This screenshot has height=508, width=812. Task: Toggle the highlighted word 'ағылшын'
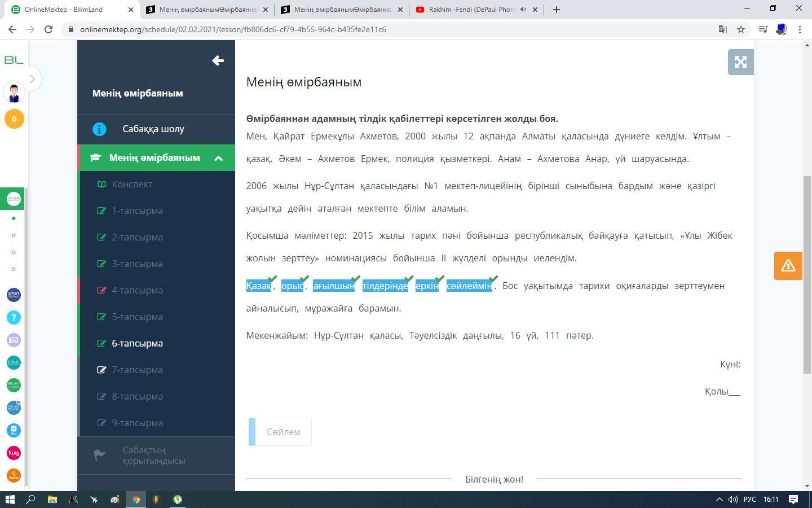pos(334,286)
